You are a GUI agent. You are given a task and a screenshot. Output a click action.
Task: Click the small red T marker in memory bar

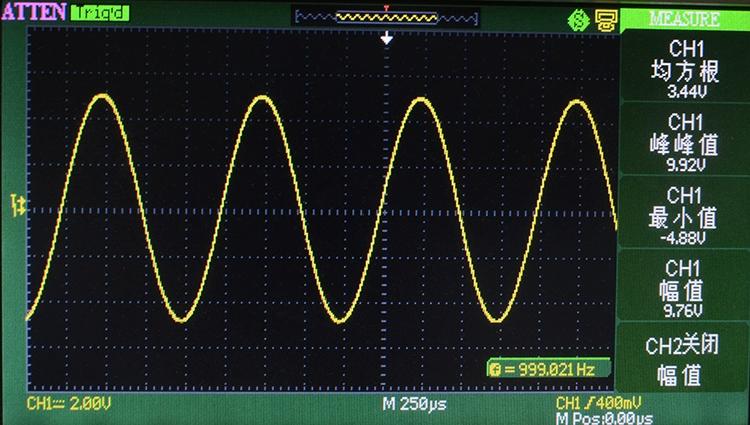click(x=387, y=7)
